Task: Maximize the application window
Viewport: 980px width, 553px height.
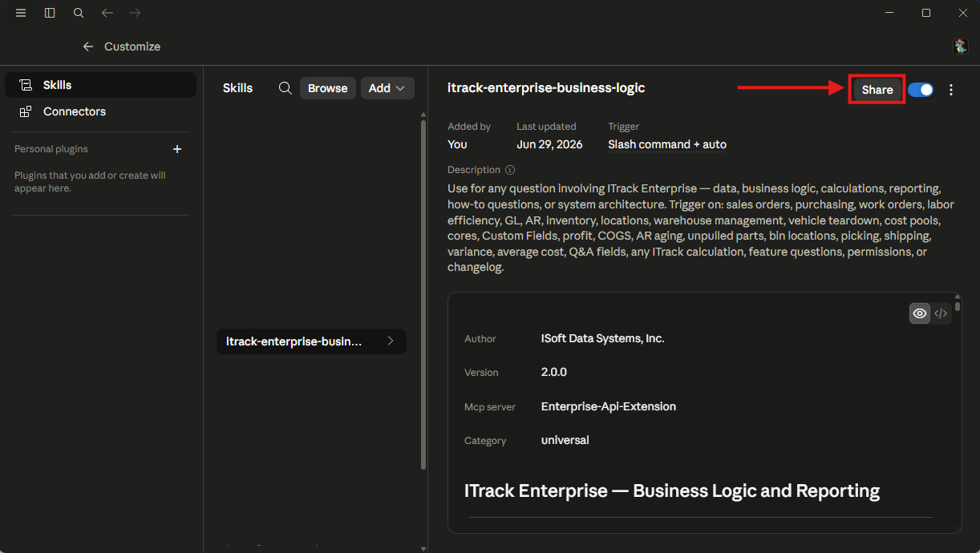Action: tap(926, 13)
